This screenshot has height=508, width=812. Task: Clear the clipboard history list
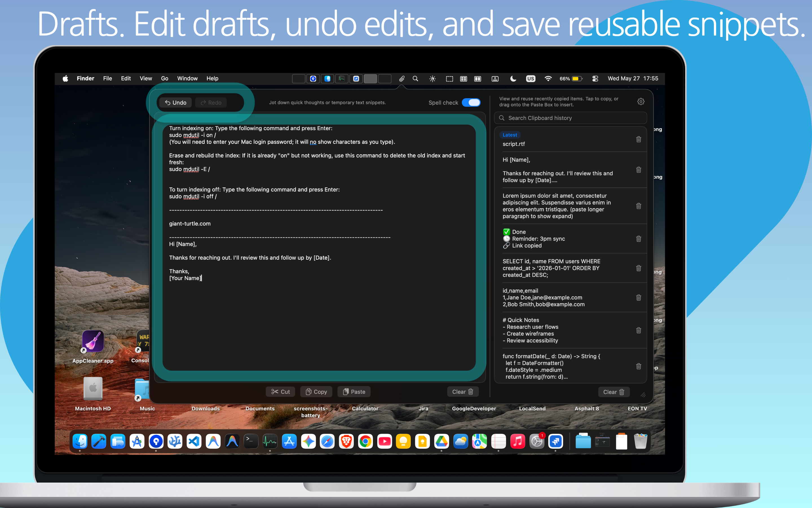614,392
